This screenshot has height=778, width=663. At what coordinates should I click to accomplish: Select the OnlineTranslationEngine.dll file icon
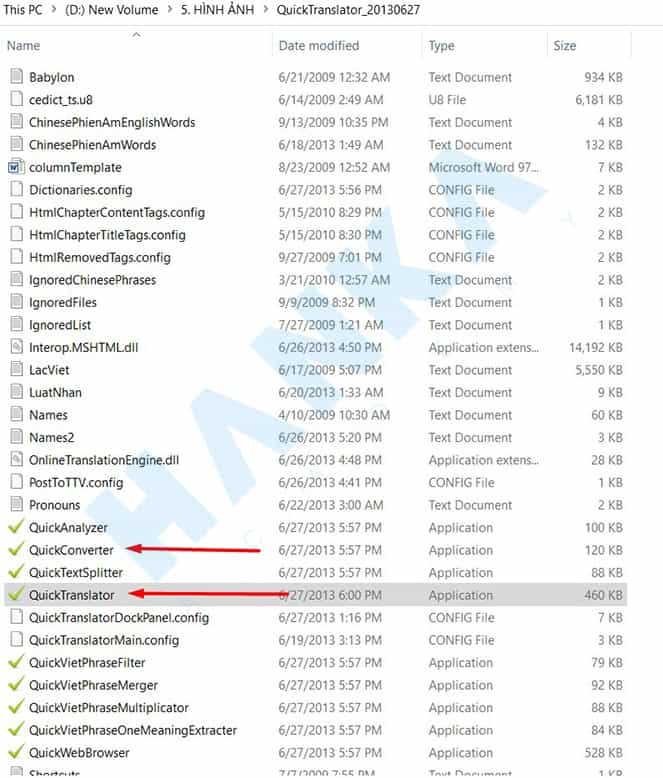[16, 459]
